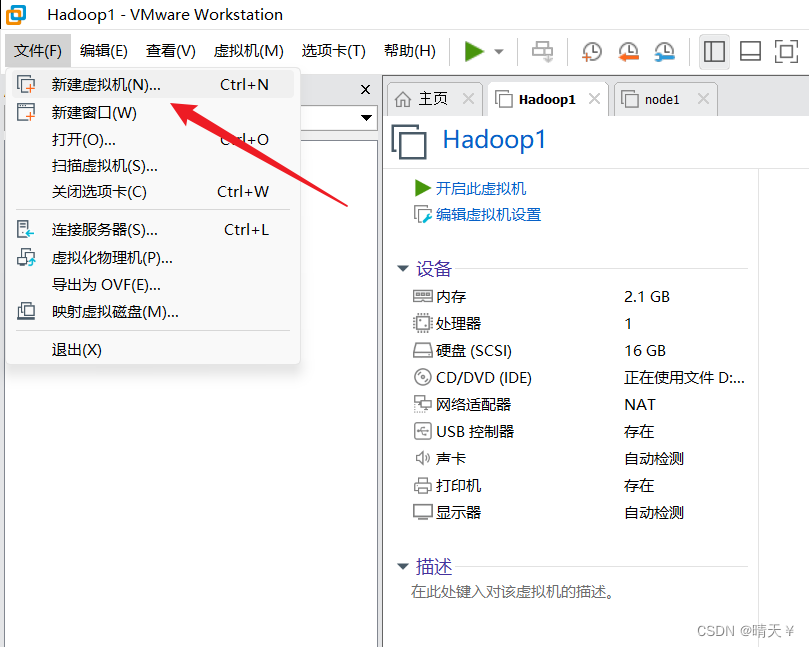Viewport: 809px width, 647px height.
Task: Switch to the node1 tab
Action: (666, 99)
